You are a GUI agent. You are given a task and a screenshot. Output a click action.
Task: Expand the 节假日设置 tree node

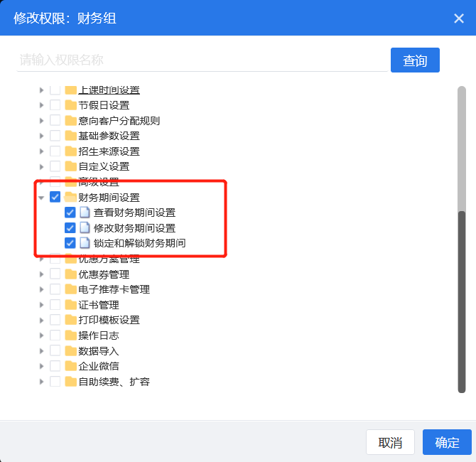[x=42, y=105]
